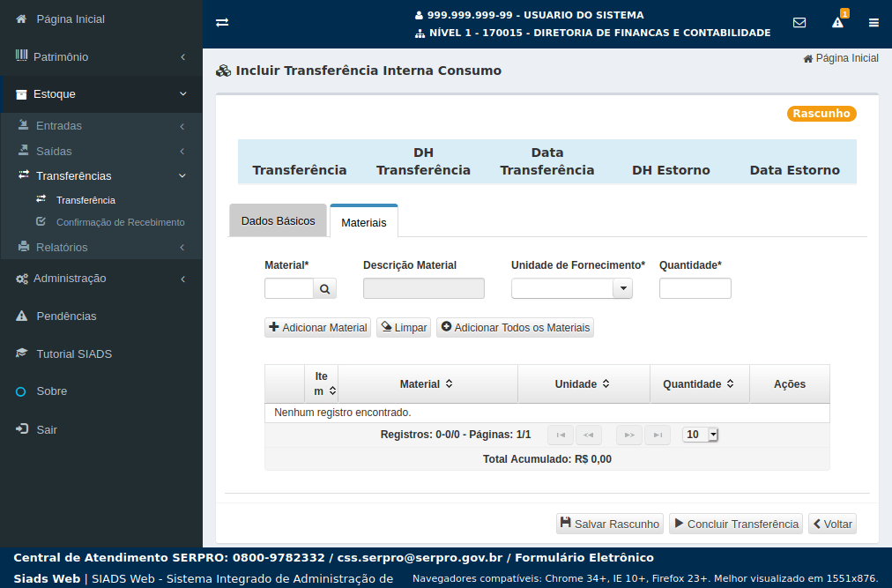
Task: Sort table by Material column
Action: click(449, 383)
